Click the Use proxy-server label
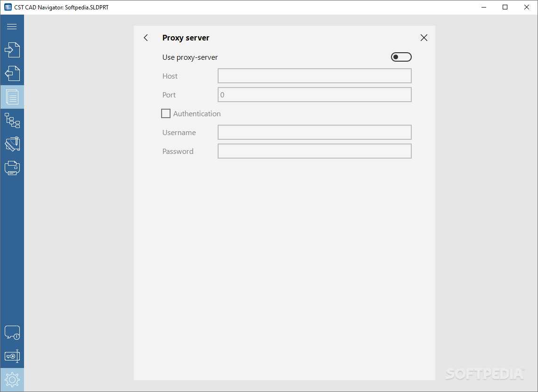Screen dimensions: 538x392 pos(190,57)
